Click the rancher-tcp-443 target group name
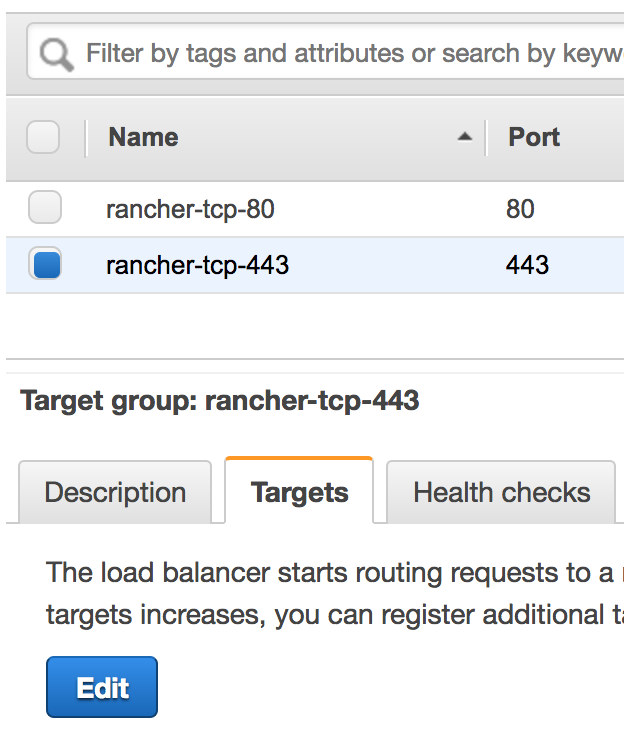Viewport: 624px width, 736px height. pos(197,265)
